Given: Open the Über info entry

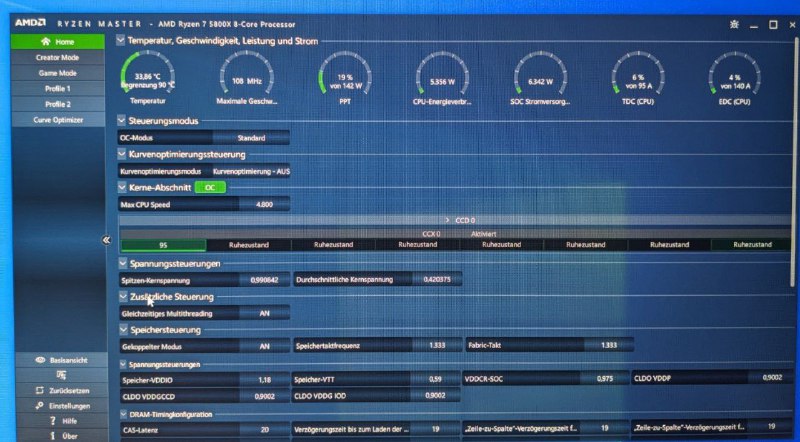Looking at the screenshot, I should 64,436.
